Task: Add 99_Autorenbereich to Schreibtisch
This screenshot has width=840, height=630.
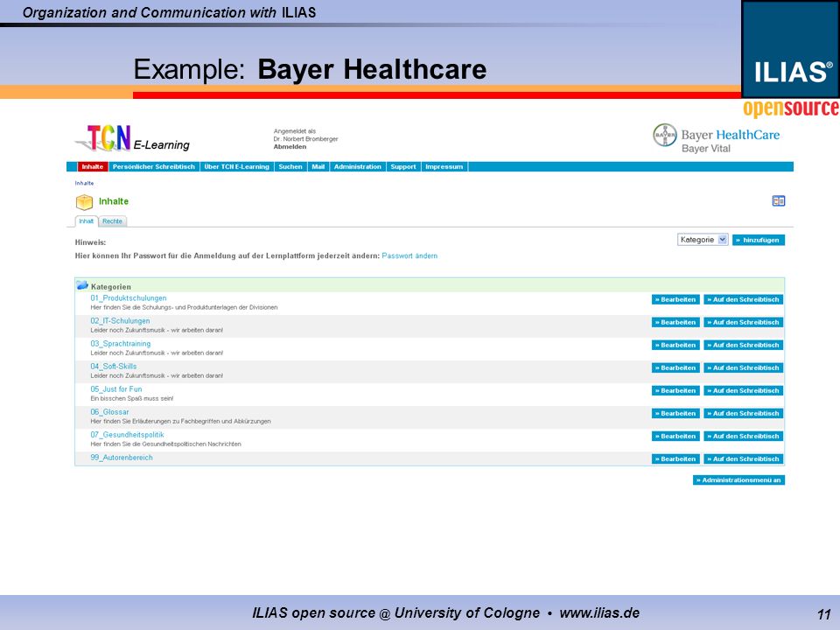Action: 743,459
